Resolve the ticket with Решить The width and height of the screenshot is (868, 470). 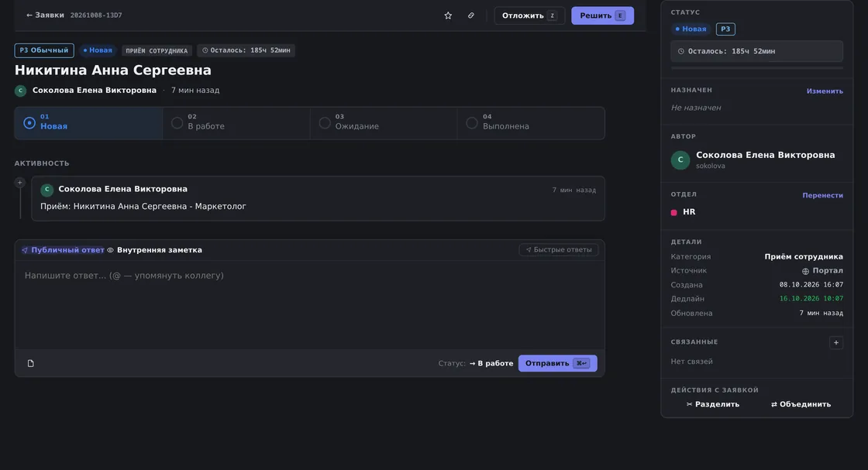pyautogui.click(x=602, y=15)
